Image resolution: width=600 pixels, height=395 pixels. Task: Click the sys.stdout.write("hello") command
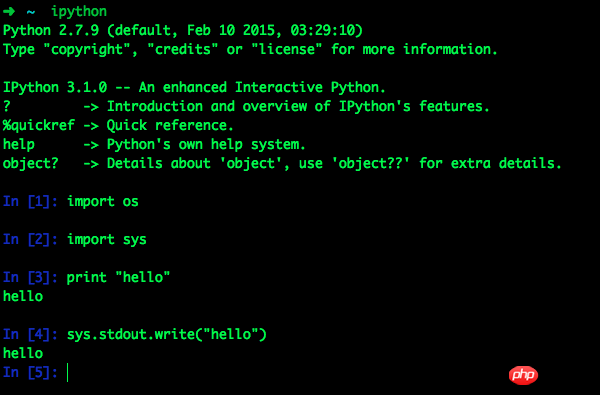pyautogui.click(x=166, y=334)
